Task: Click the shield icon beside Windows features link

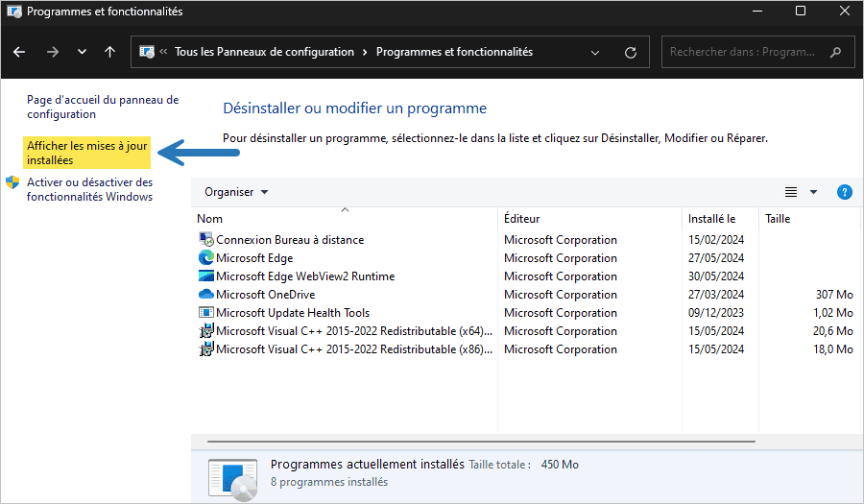Action: (x=12, y=182)
